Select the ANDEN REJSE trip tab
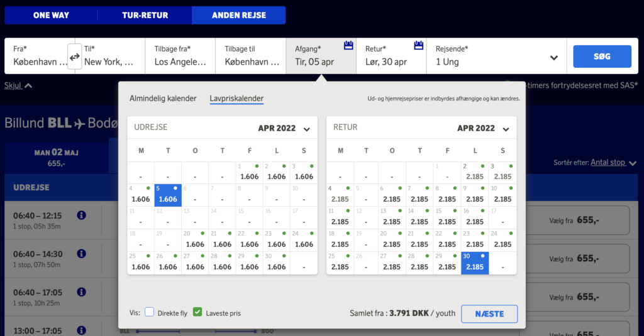The height and width of the screenshot is (336, 644). [x=238, y=15]
